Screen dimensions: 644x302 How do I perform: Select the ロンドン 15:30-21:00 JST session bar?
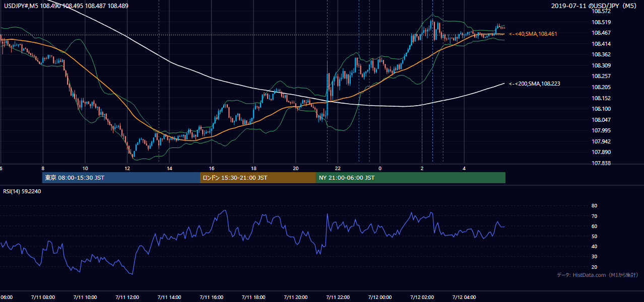[258, 178]
